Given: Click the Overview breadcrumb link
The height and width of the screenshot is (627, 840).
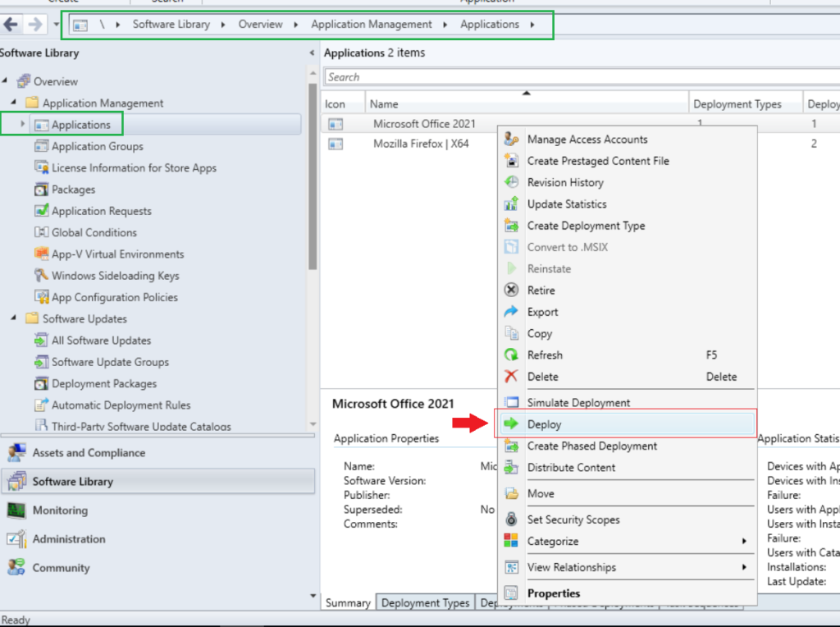Looking at the screenshot, I should [x=260, y=24].
